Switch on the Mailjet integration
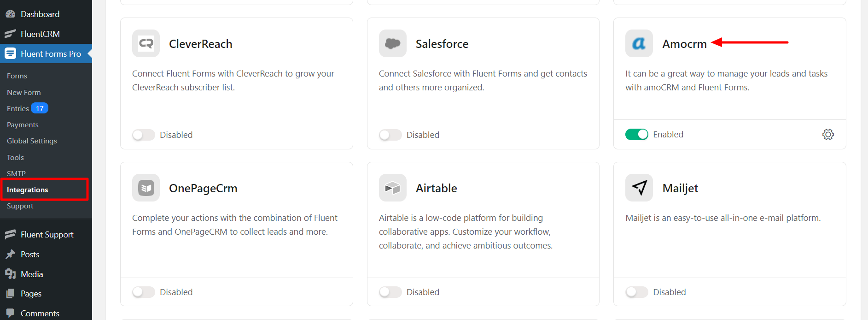This screenshot has height=320, width=868. 636,292
